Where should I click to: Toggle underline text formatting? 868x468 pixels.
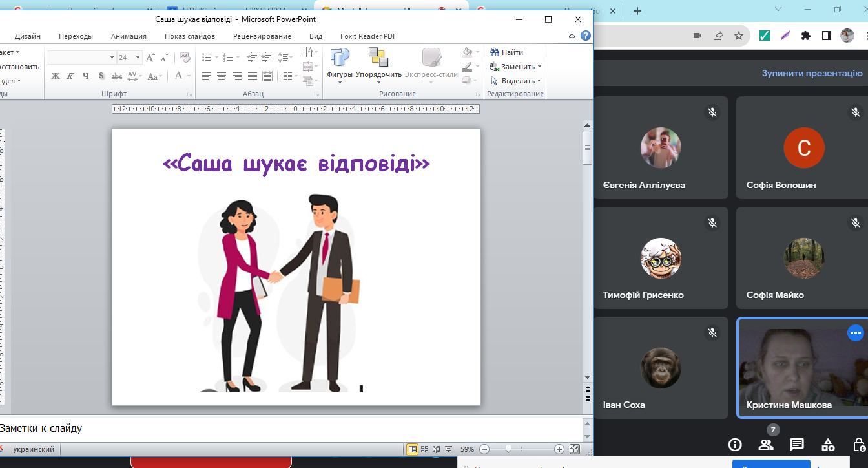pyautogui.click(x=86, y=76)
